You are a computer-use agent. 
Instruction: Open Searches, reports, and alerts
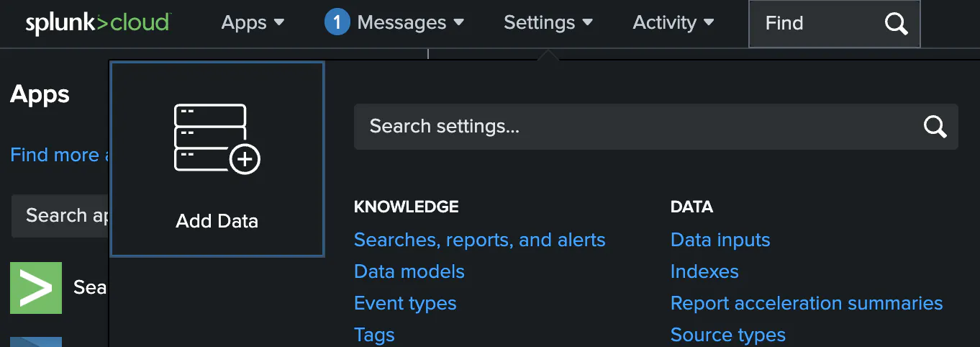pos(479,240)
